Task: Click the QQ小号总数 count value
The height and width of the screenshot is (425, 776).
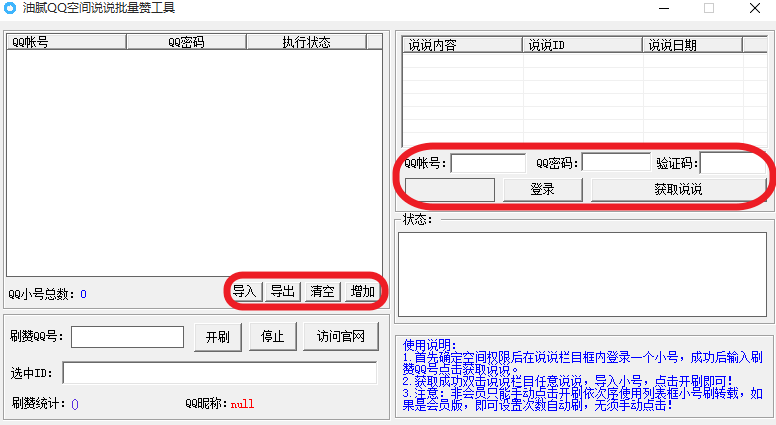Action: [x=83, y=294]
